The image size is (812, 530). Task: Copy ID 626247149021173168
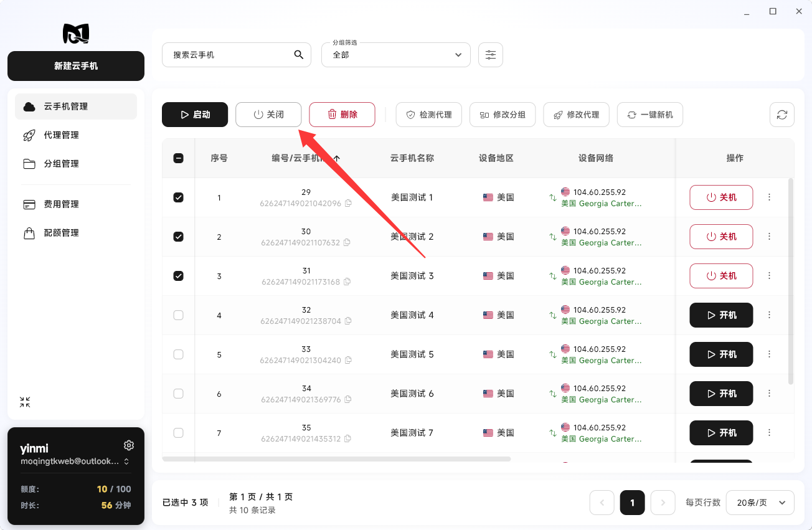click(347, 282)
